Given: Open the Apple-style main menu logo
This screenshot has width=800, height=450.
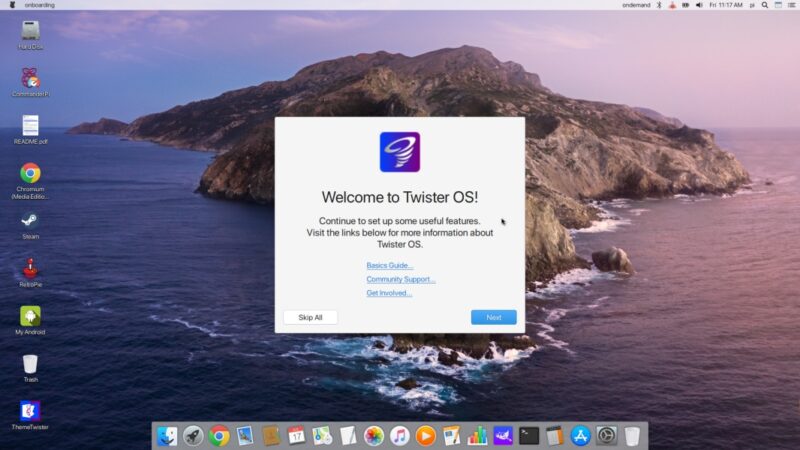Looking at the screenshot, I should click(12, 5).
